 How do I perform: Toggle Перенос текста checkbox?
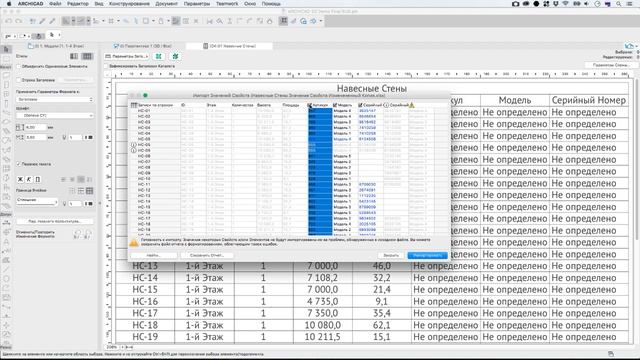pyautogui.click(x=18, y=164)
